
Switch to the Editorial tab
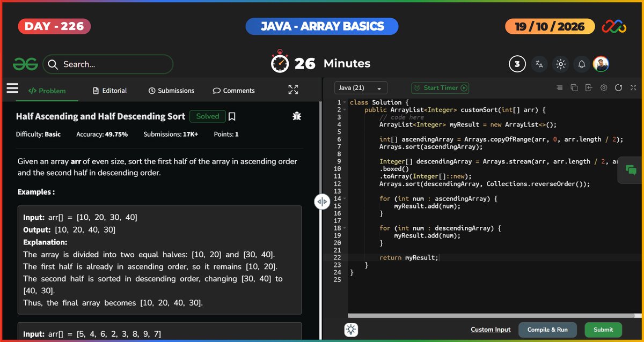click(110, 91)
